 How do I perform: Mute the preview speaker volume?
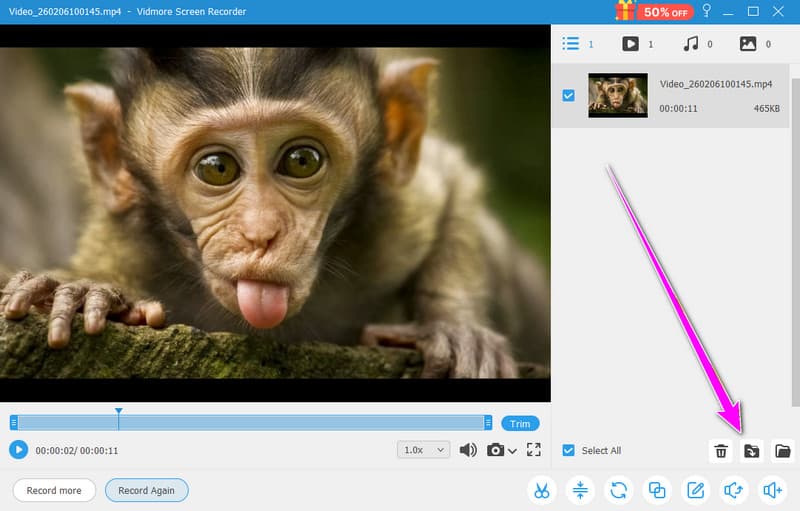[x=468, y=450]
